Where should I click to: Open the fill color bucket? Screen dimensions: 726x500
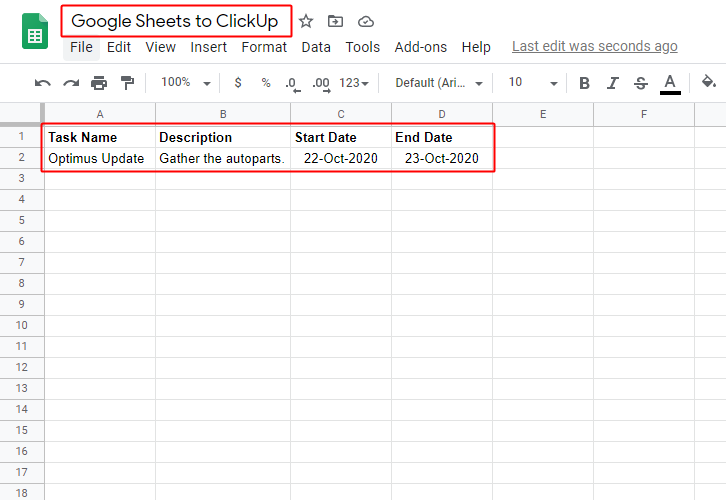pyautogui.click(x=708, y=82)
